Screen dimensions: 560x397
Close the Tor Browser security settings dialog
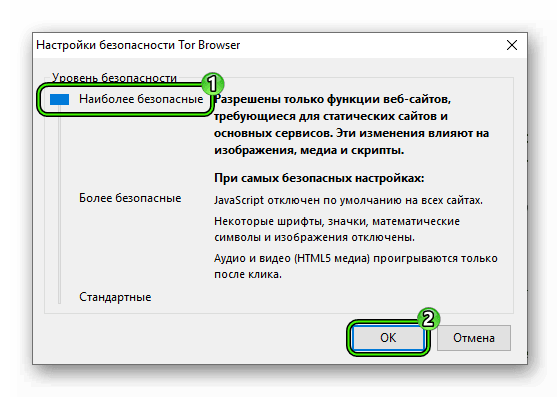[512, 45]
